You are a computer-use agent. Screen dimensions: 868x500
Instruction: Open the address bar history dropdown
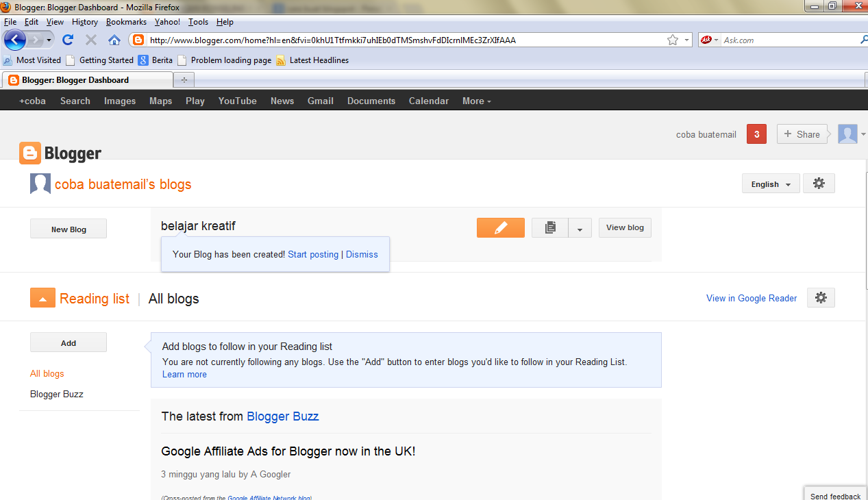(x=686, y=40)
